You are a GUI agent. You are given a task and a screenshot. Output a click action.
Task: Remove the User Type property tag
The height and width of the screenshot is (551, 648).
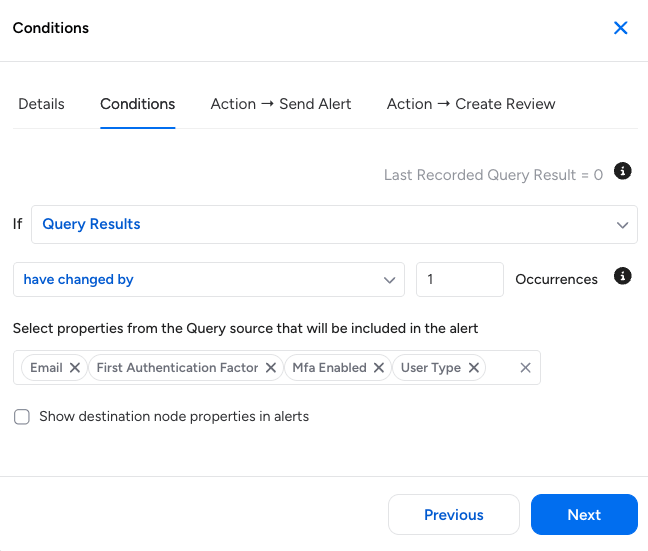[474, 368]
